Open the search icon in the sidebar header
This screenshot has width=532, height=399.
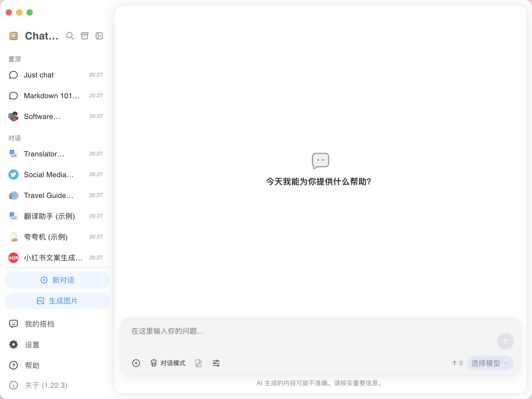click(x=70, y=36)
